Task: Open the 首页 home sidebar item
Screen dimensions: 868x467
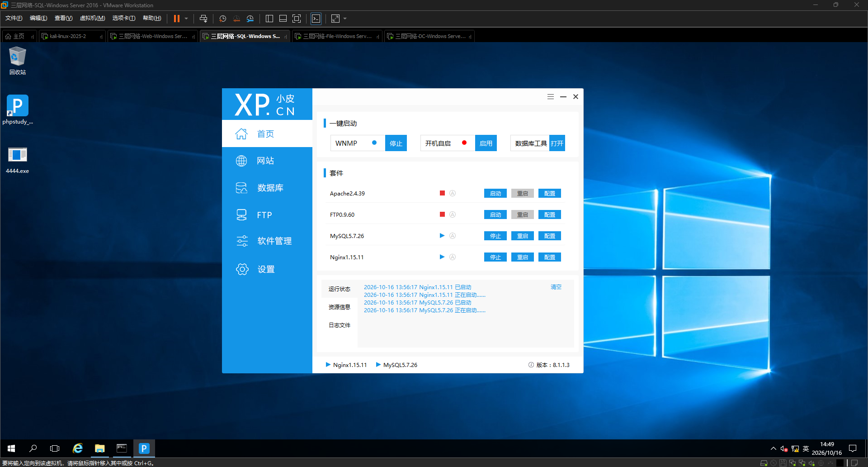Action: point(267,133)
